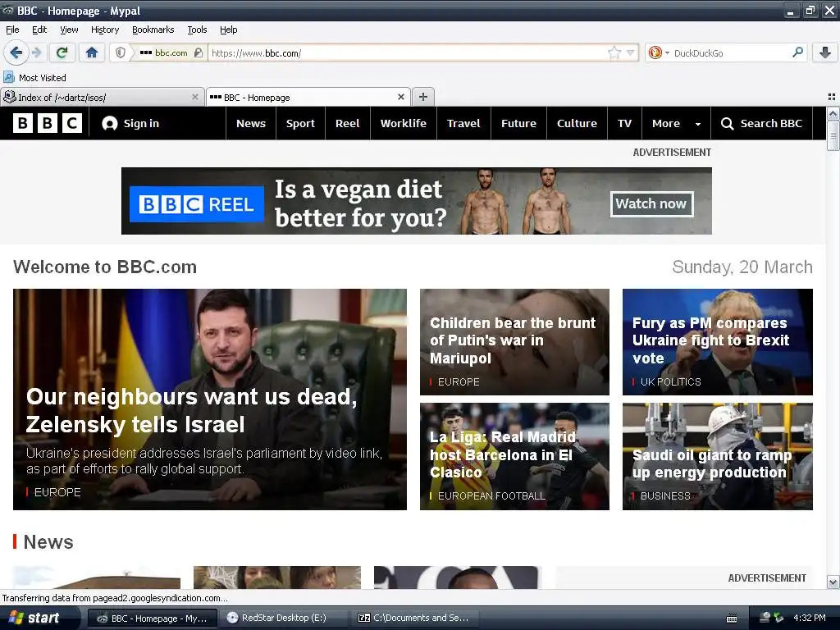Image resolution: width=840 pixels, height=630 pixels.
Task: Open the History menu
Action: click(x=104, y=30)
